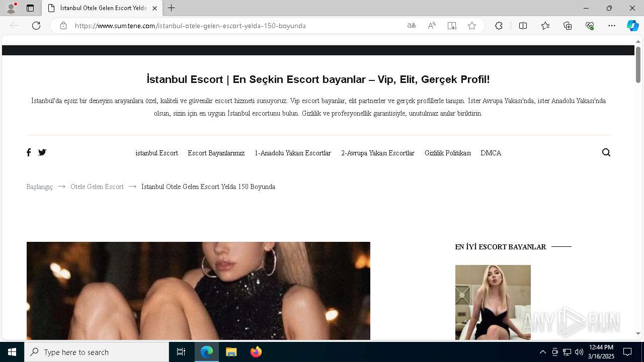
Task: Translate this page icon
Action: (x=412, y=26)
